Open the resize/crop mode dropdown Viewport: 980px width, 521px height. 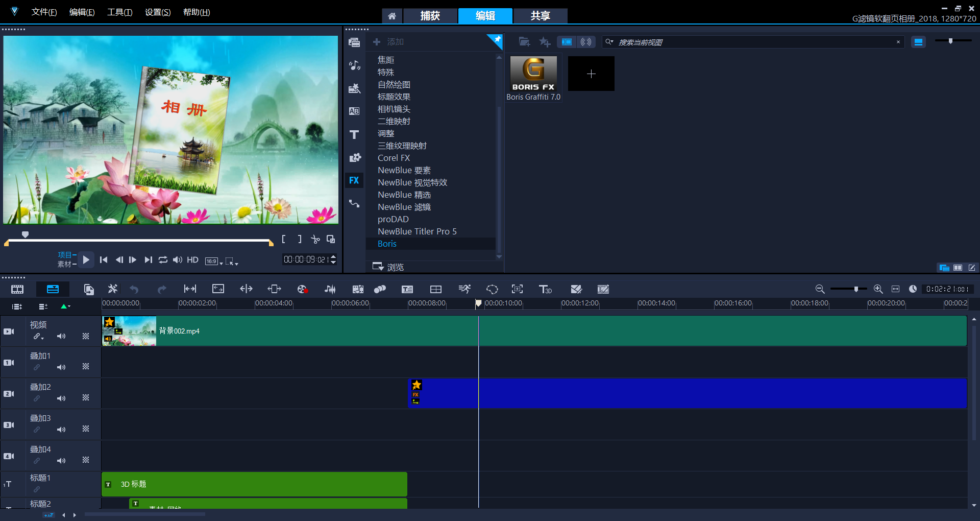tap(232, 261)
